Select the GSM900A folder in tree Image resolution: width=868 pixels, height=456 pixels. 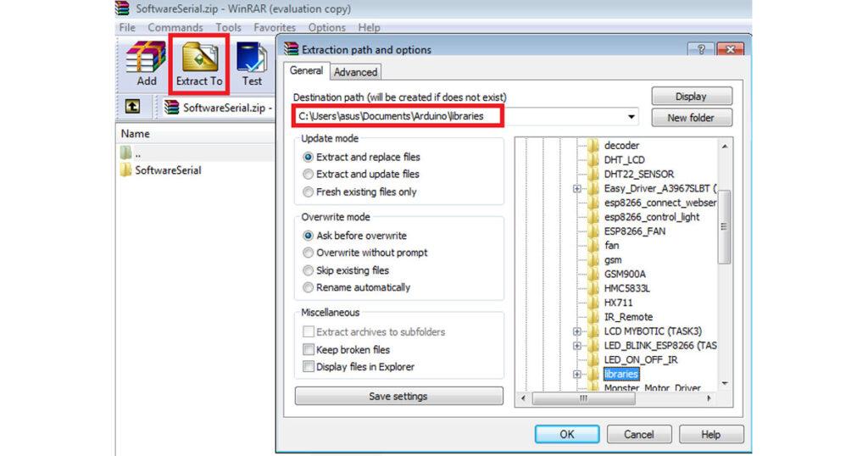tap(624, 274)
